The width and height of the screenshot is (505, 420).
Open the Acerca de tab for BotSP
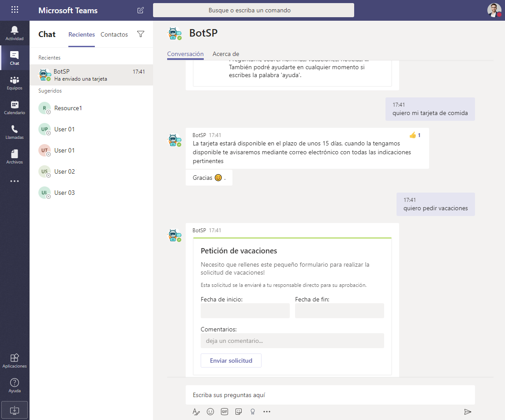(x=226, y=54)
